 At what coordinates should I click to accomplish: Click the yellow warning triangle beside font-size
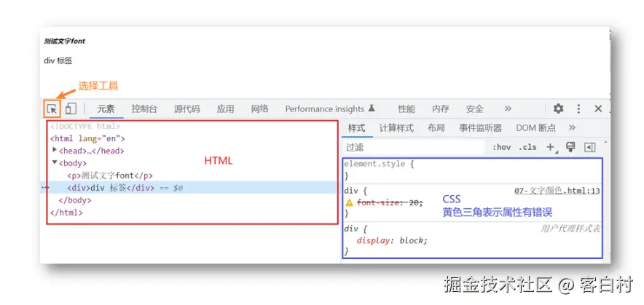point(349,202)
